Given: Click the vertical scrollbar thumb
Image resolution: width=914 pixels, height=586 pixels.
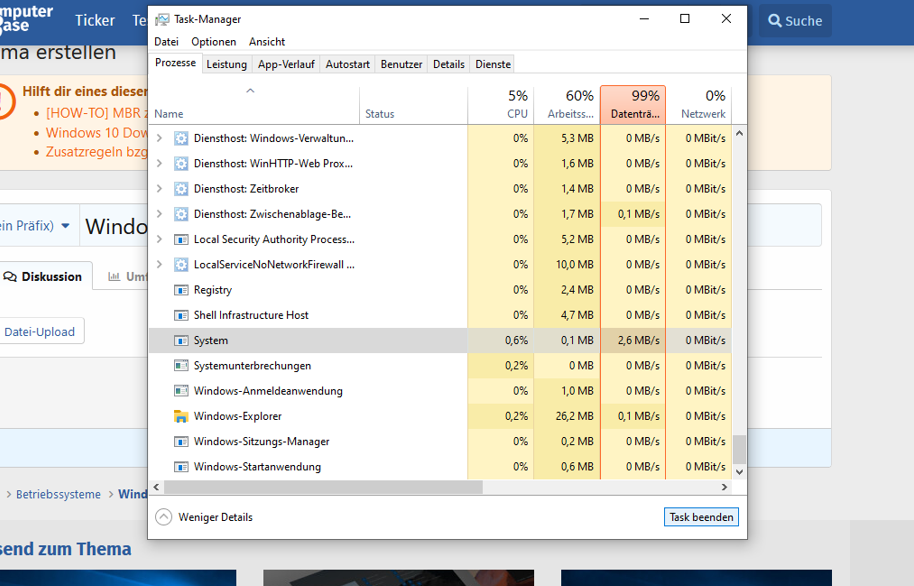Looking at the screenshot, I should 739,449.
